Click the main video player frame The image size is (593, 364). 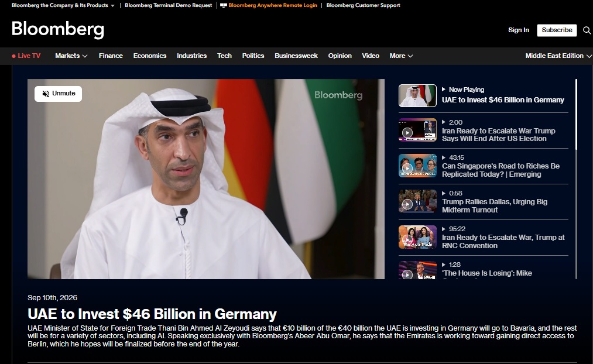[x=206, y=179]
